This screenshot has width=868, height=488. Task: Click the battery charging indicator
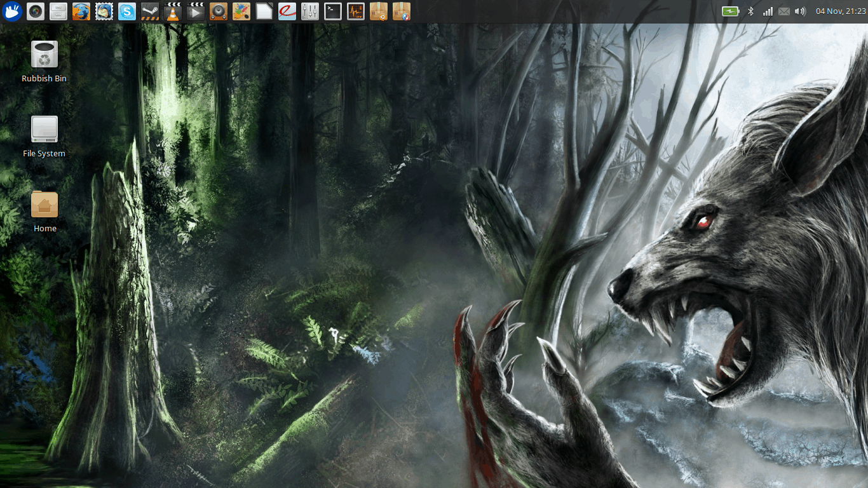pos(731,11)
